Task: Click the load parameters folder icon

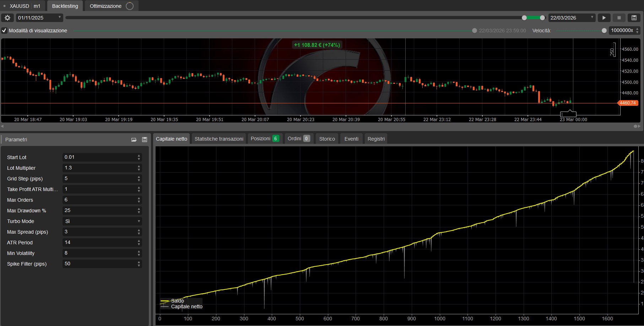Action: coord(134,140)
